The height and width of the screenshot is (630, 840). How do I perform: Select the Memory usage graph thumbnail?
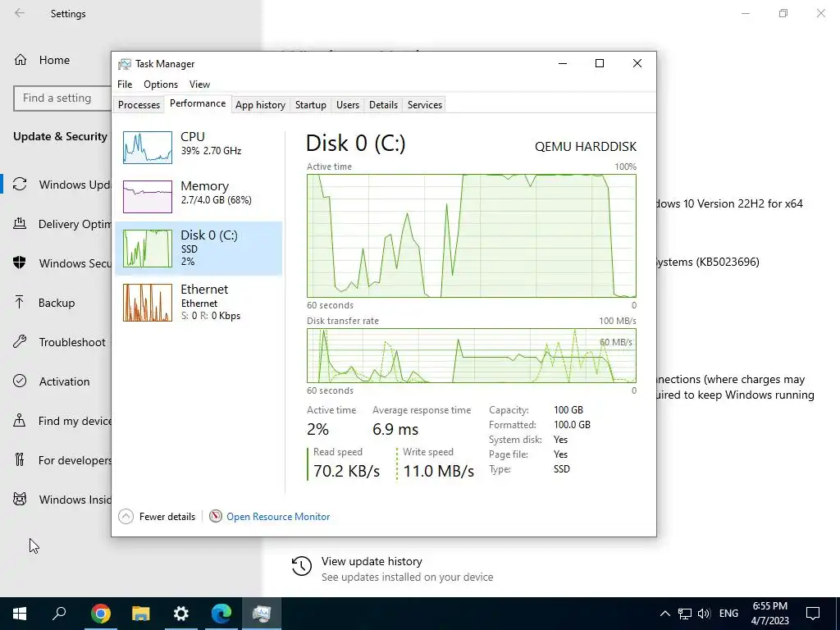click(148, 197)
